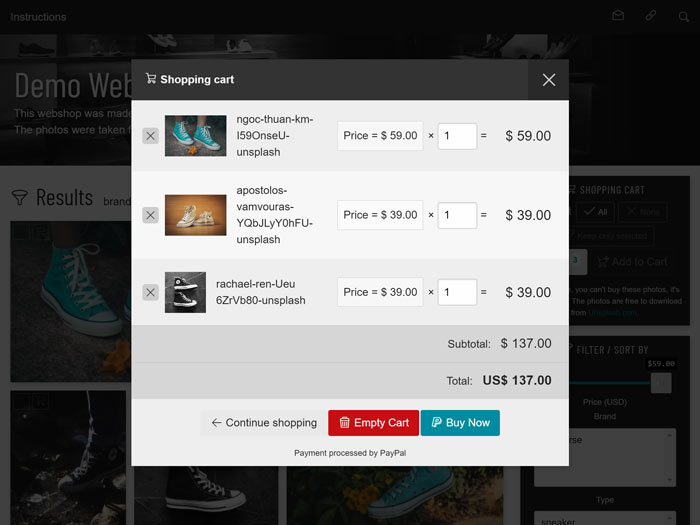Close the Shopping cart dialog

pyautogui.click(x=549, y=80)
